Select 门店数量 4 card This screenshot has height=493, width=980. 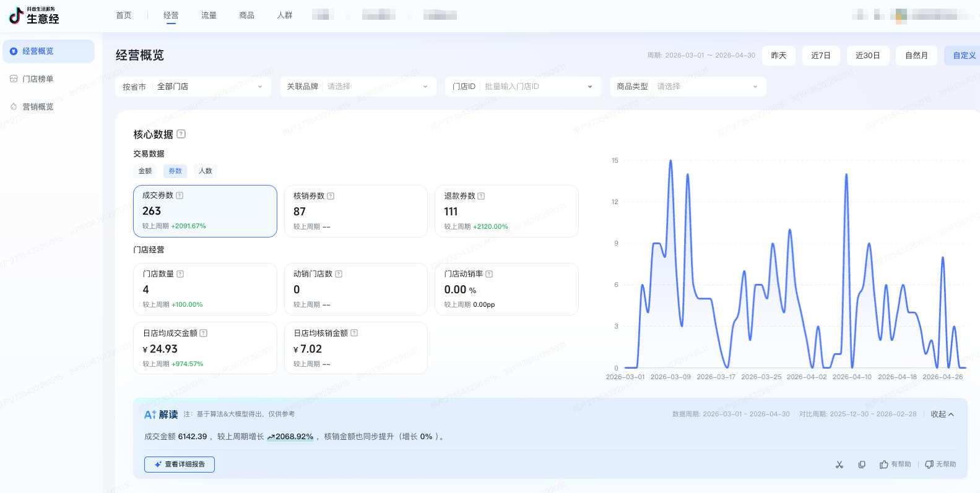pyautogui.click(x=205, y=289)
